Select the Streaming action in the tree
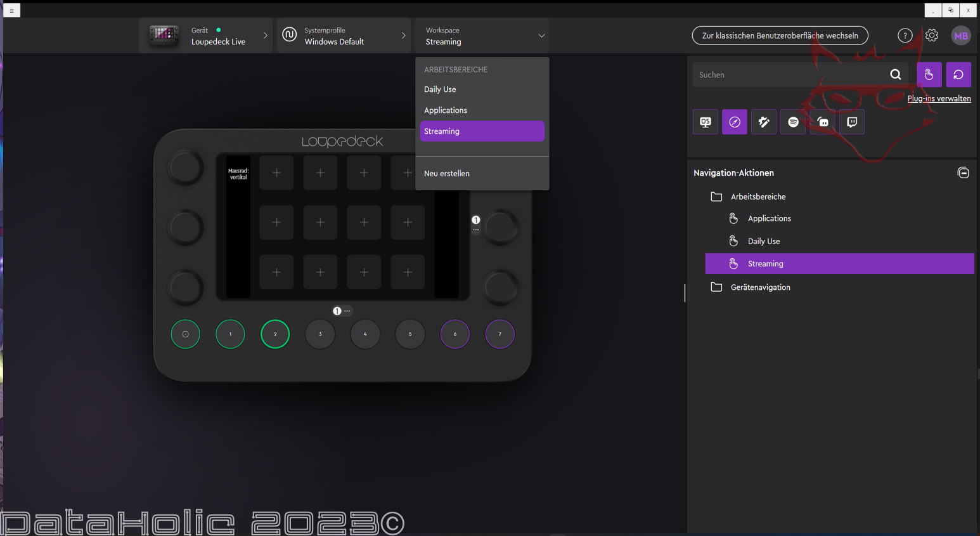 tap(839, 264)
